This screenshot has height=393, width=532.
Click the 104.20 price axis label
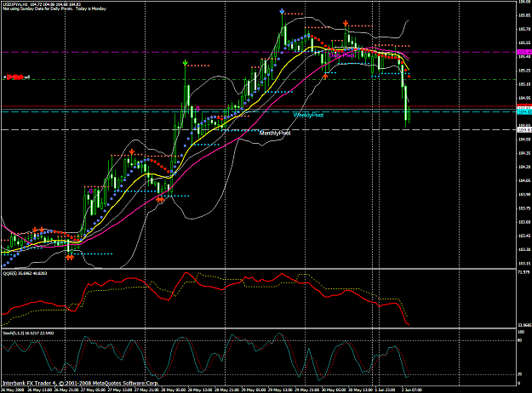click(x=524, y=167)
